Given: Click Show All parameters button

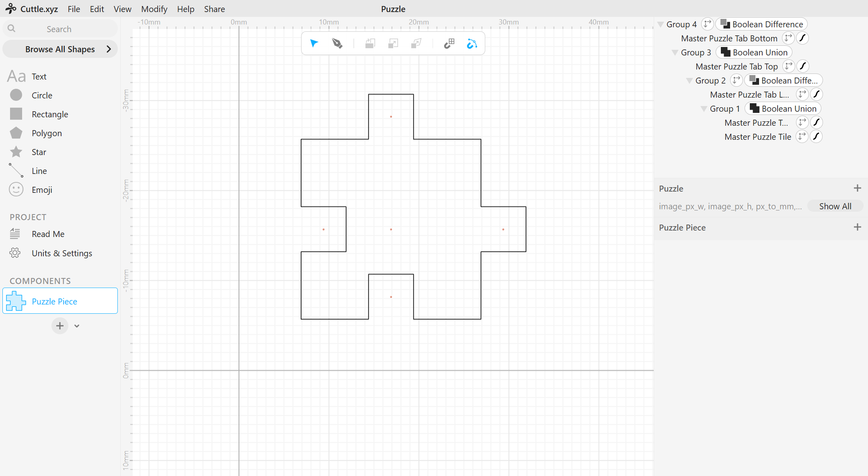Looking at the screenshot, I should 835,206.
